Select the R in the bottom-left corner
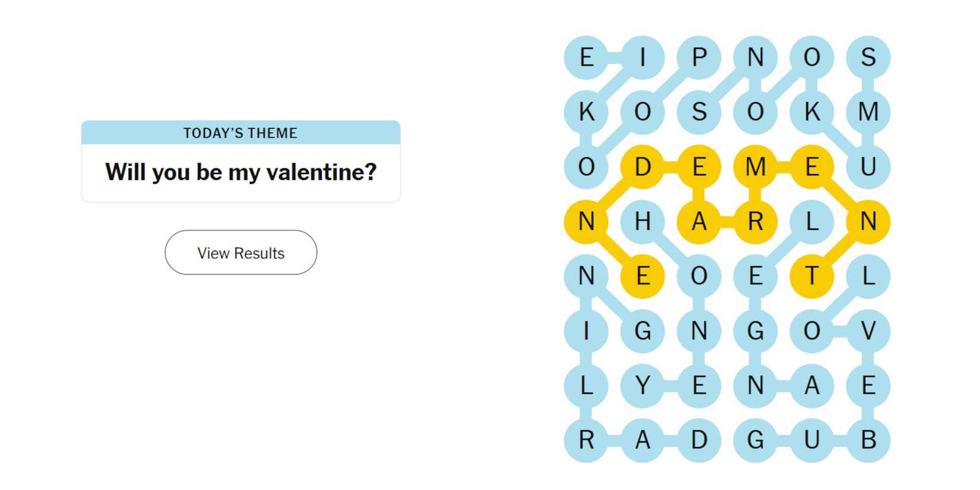The height and width of the screenshot is (490, 980). (586, 440)
